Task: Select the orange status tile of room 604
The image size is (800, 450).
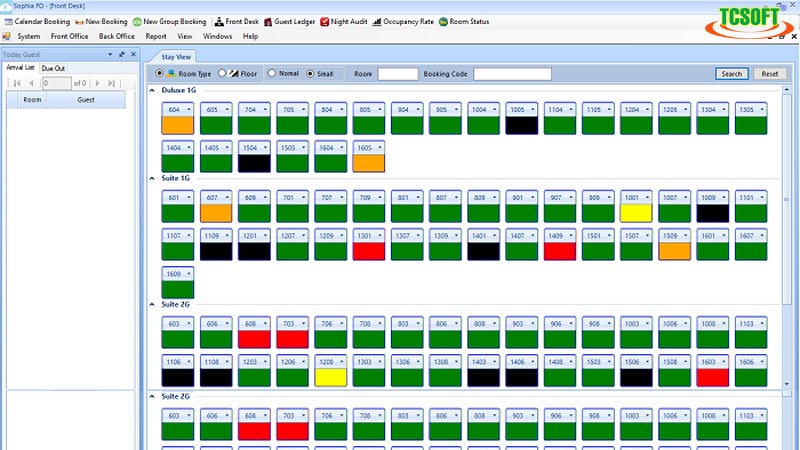Action: pos(178,125)
